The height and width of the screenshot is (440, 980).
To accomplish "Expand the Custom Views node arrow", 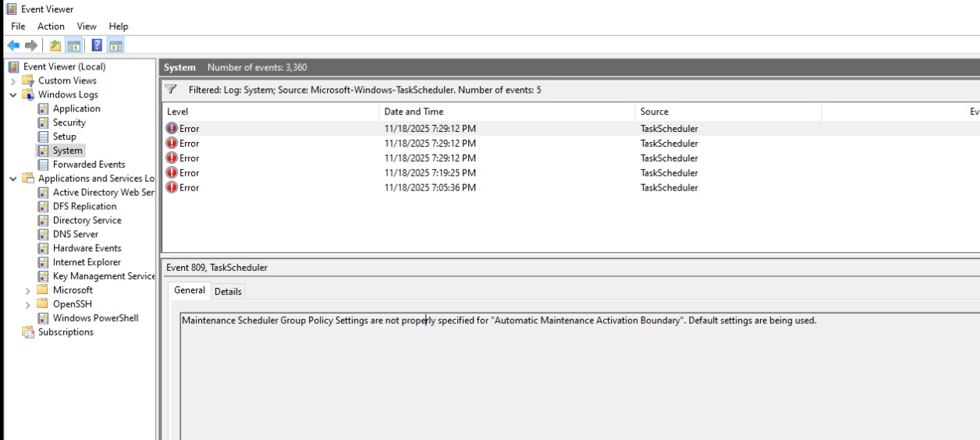I will tap(13, 80).
